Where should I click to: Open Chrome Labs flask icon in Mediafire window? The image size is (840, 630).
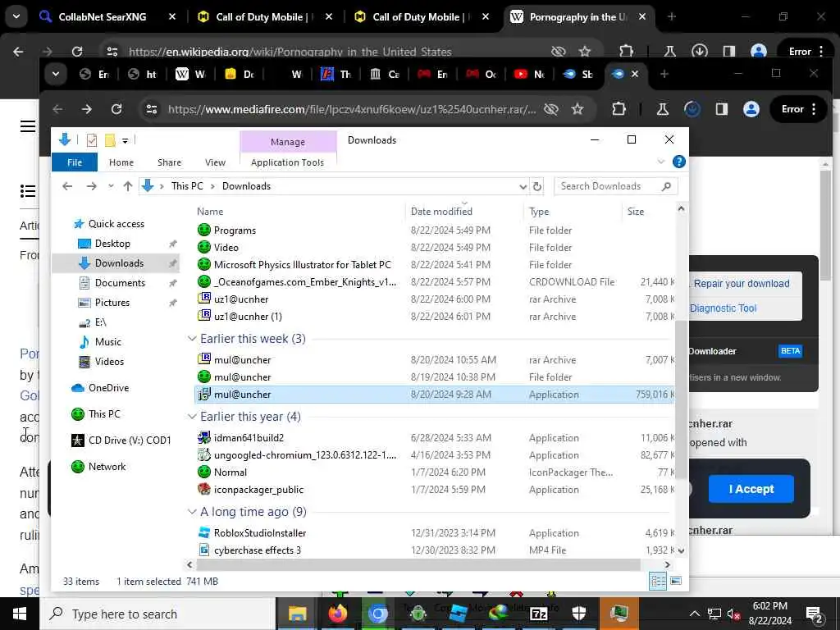point(663,109)
